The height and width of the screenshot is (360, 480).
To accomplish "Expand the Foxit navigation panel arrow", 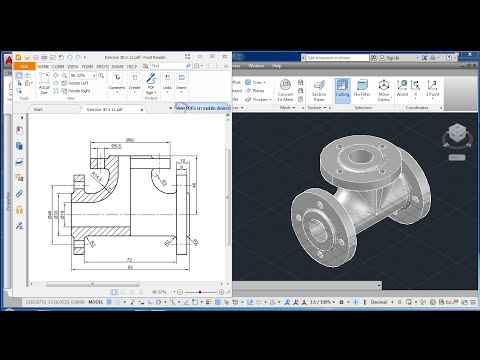I will tap(22, 118).
